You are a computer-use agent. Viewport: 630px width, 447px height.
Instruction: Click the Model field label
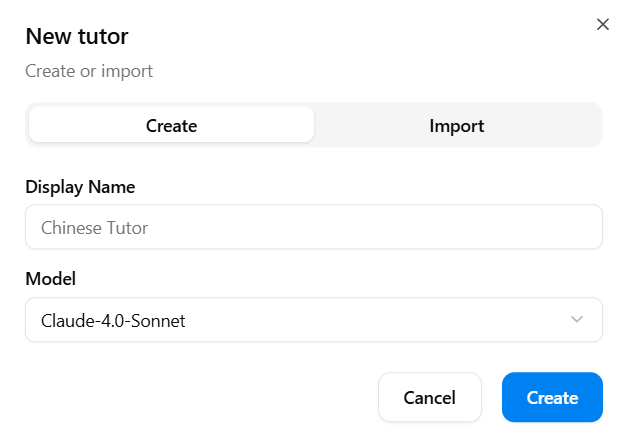50,279
